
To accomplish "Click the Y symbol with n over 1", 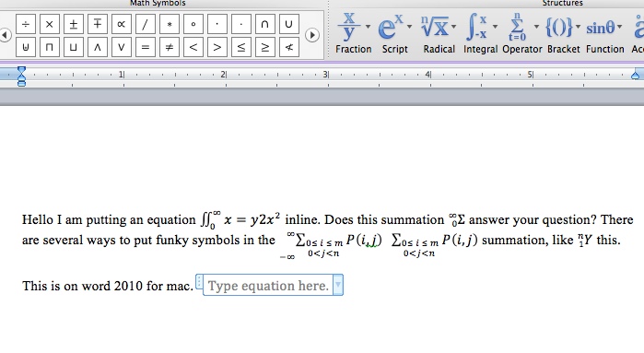I will pyautogui.click(x=585, y=240).
